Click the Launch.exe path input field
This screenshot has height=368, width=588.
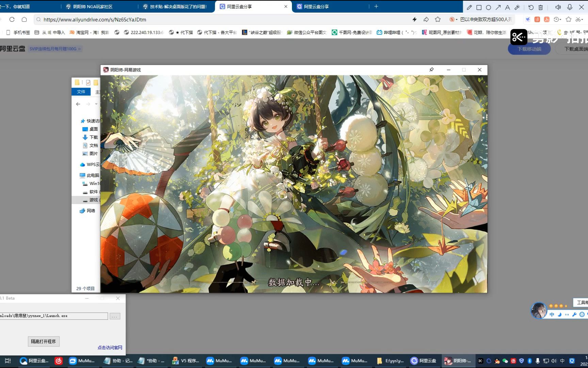coord(54,316)
